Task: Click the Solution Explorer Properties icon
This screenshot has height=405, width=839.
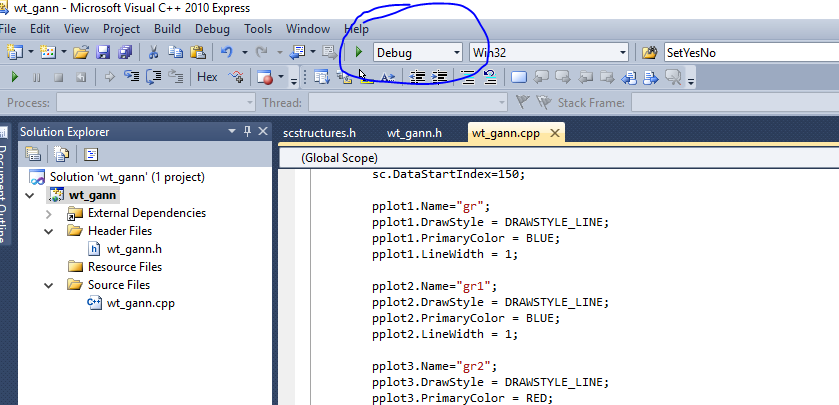Action: point(33,154)
